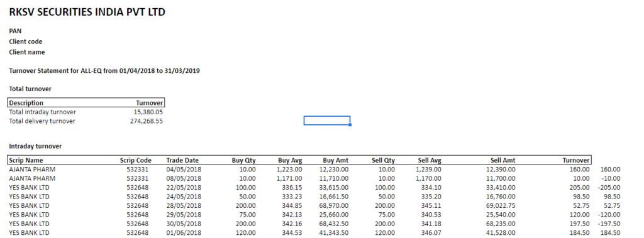Select the 1,223.00 buy average cell
This screenshot has height=238, width=644.
tap(289, 169)
